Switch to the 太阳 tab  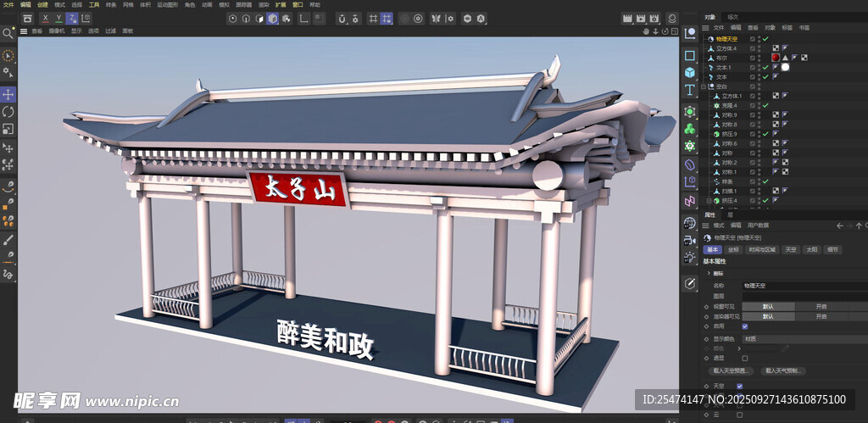point(811,250)
